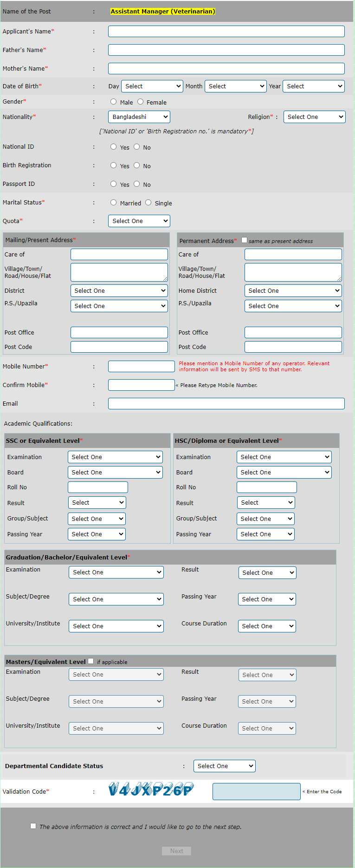The height and width of the screenshot is (868, 355).
Task: Open the SSC Board dropdown
Action: coord(116,473)
